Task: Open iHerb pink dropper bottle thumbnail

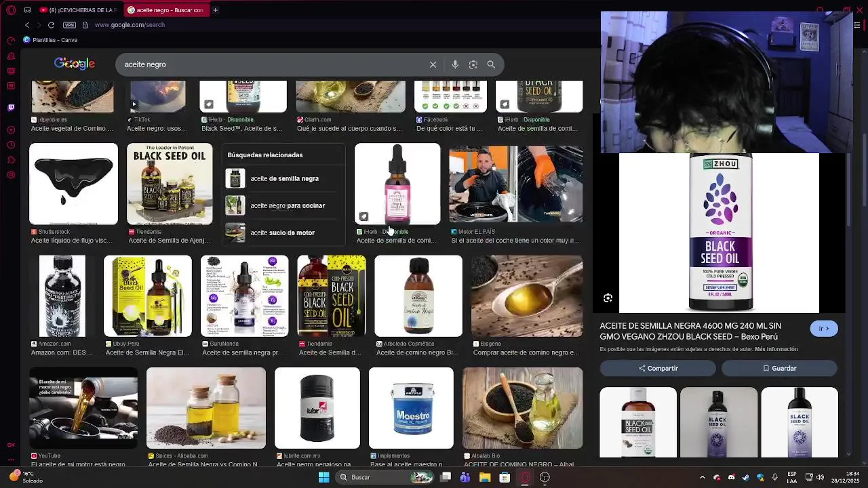Action: click(397, 184)
